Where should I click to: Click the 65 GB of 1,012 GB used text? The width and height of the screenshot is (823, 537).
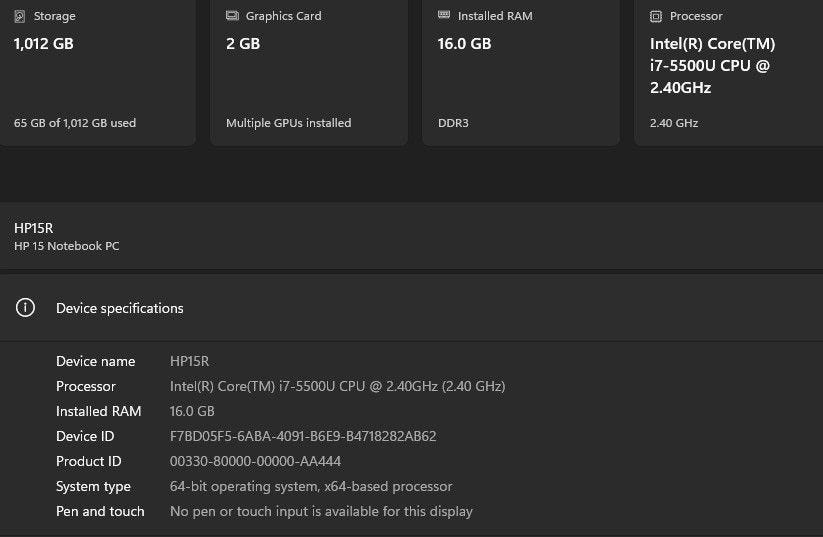pos(75,123)
